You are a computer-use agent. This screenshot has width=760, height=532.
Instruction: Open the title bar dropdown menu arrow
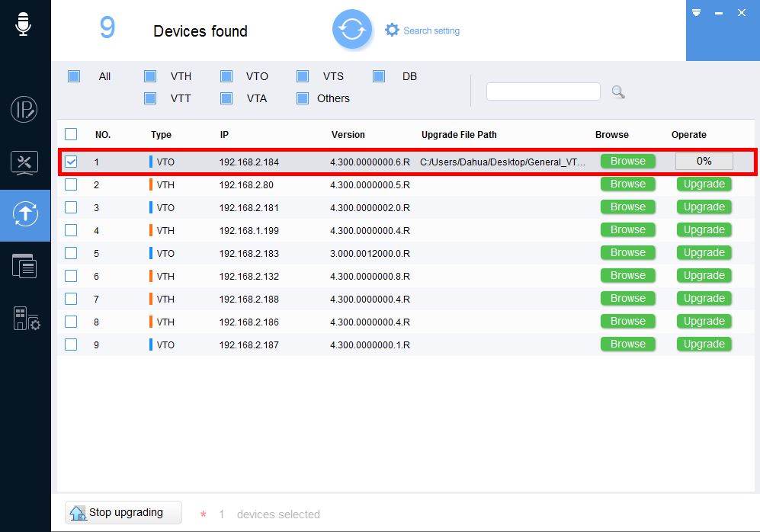[696, 13]
